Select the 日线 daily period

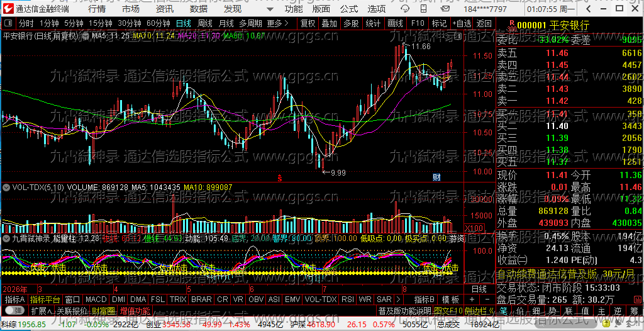(x=183, y=23)
